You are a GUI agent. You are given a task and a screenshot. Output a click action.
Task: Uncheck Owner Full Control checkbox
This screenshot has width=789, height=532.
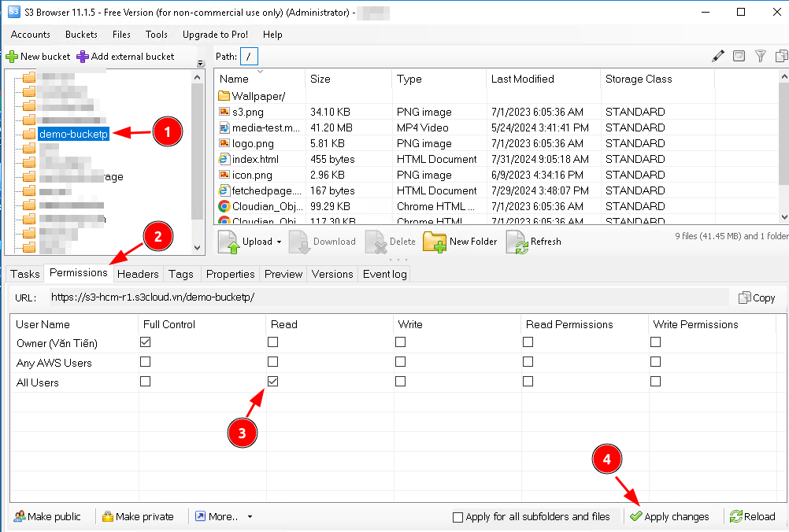click(x=145, y=342)
